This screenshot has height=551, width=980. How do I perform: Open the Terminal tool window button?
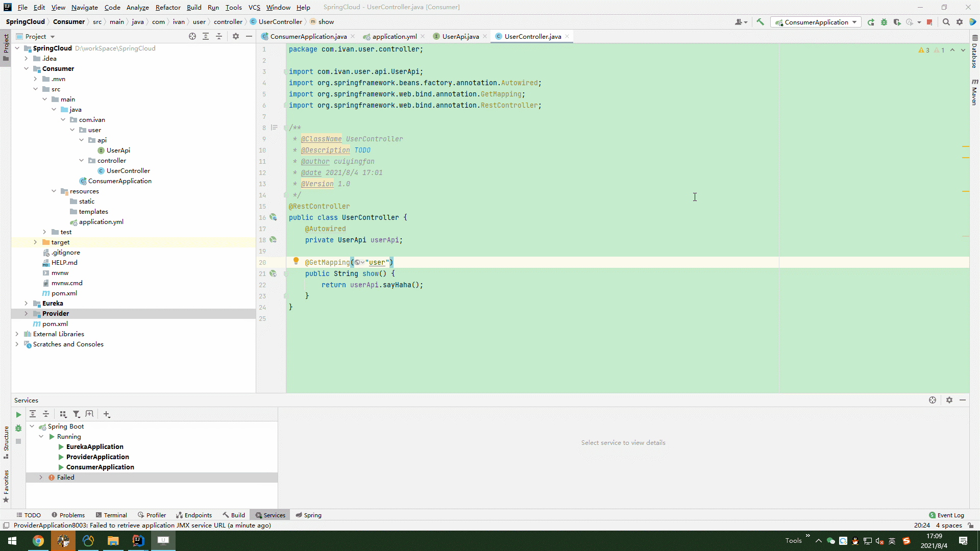[112, 515]
